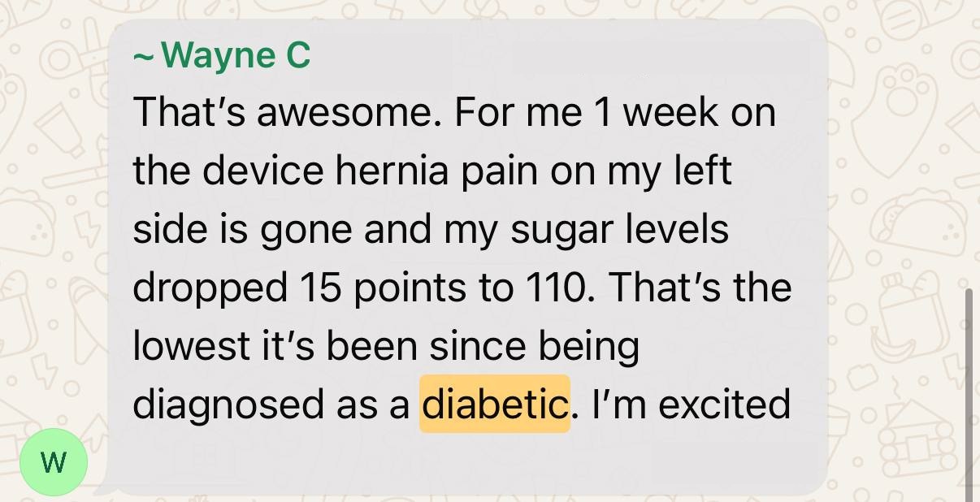The image size is (980, 502).
Task: Click the highlighted word diabetic
Action: tap(494, 404)
